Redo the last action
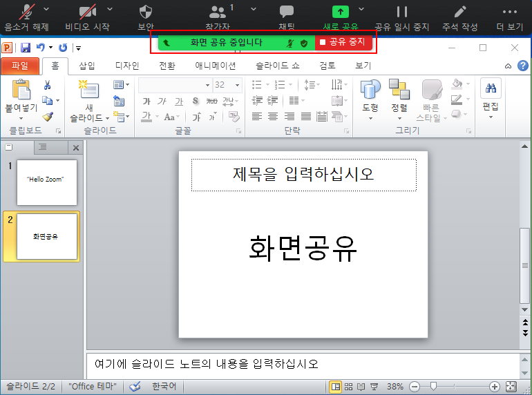The height and width of the screenshot is (395, 532). click(x=63, y=48)
